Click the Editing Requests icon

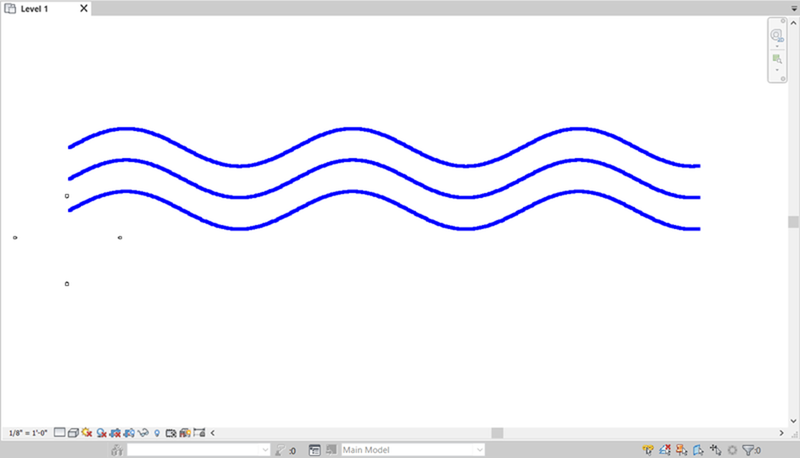280,450
